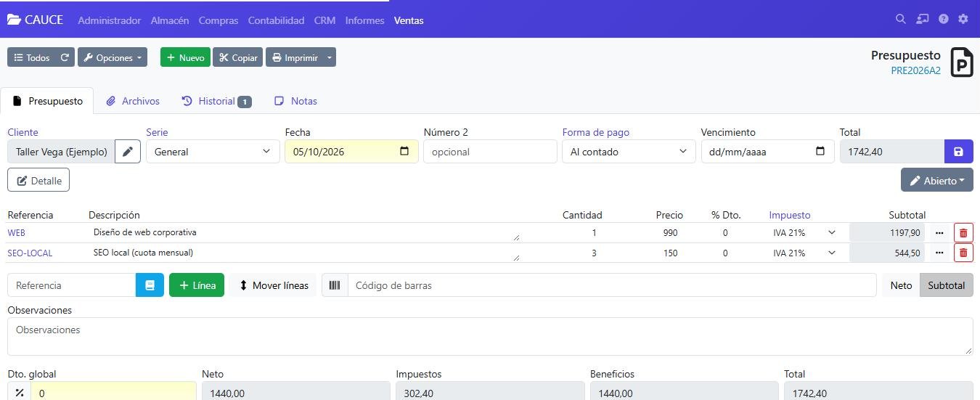Open more options for the WEB line

[x=939, y=233]
